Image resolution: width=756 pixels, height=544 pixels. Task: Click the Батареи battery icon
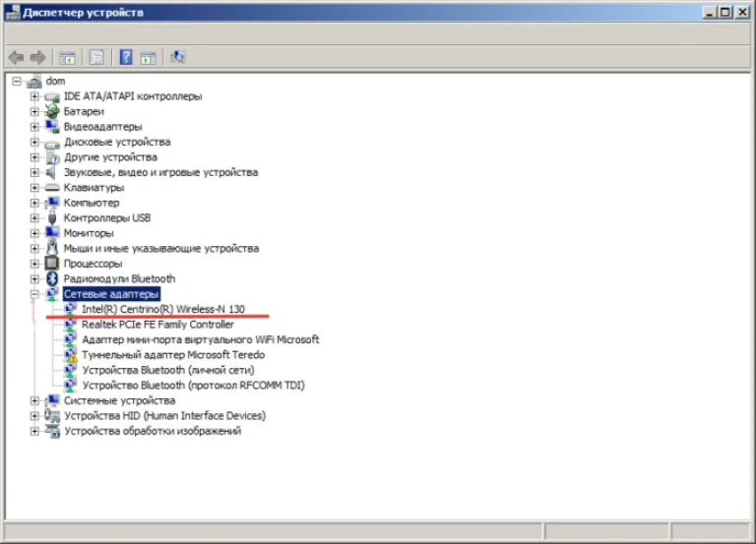pyautogui.click(x=52, y=112)
